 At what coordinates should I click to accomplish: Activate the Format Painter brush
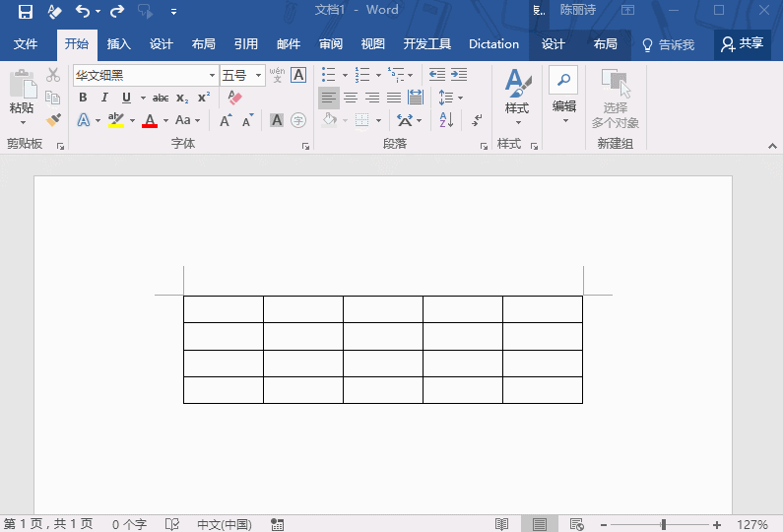click(x=53, y=120)
